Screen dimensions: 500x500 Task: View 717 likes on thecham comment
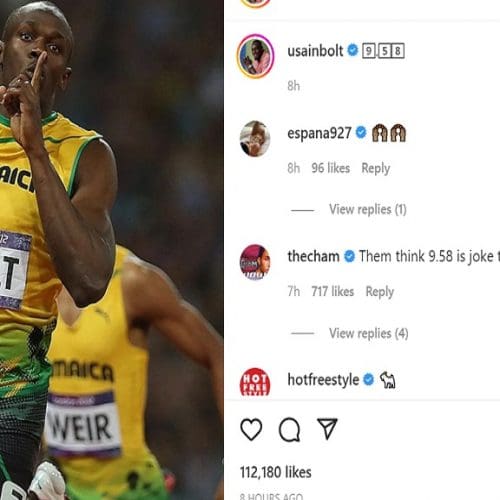click(333, 292)
